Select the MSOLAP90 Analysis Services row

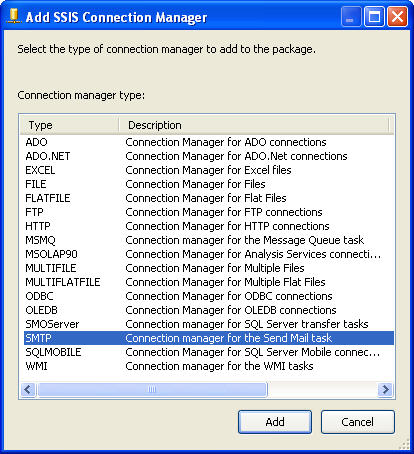click(209, 254)
